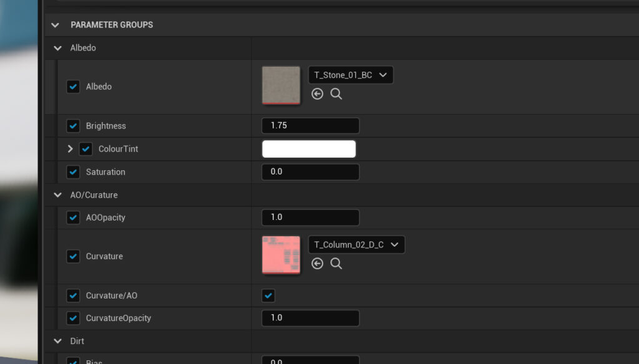Click the PARAMETER GROUPS heading text
The height and width of the screenshot is (364, 639).
tap(112, 25)
